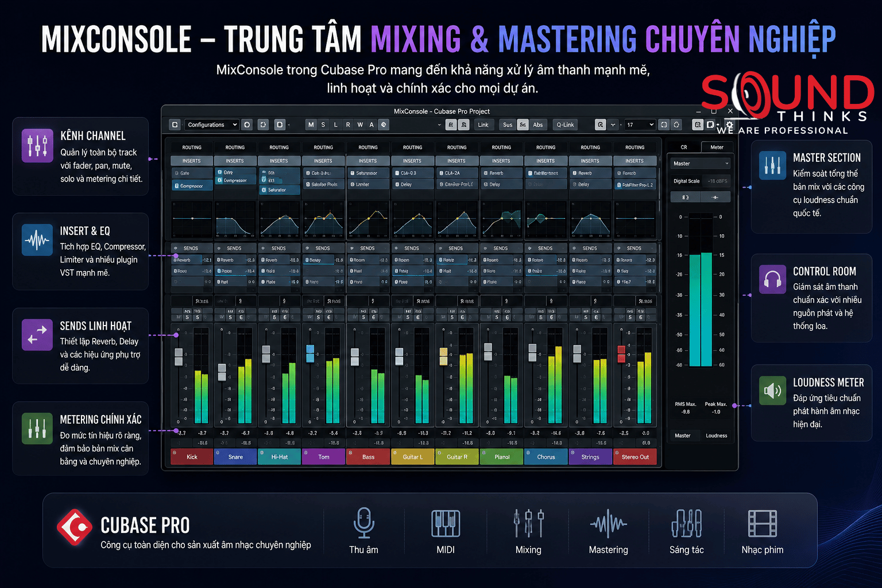Switch to the CR tab

click(x=684, y=148)
